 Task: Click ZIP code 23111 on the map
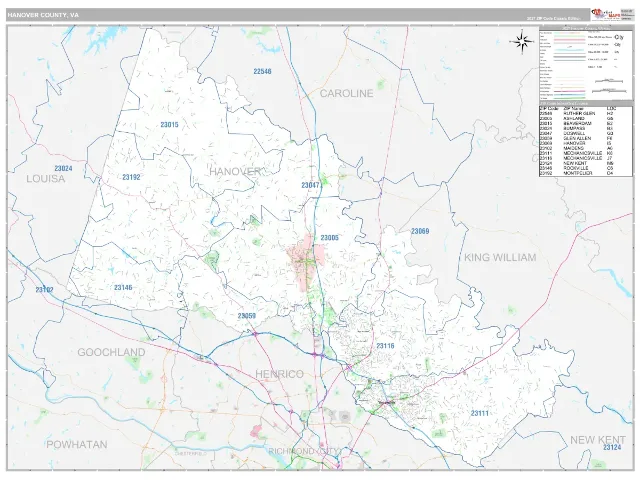[480, 413]
